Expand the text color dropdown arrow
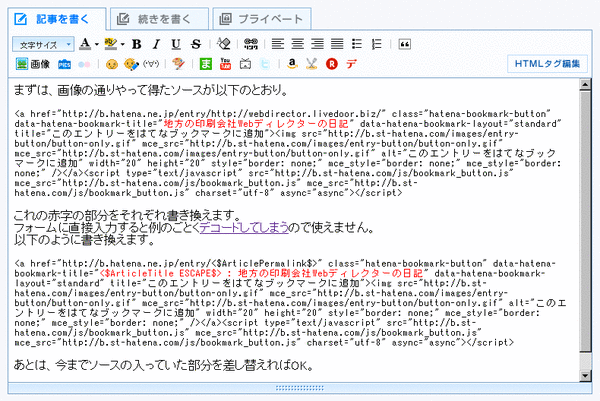 point(96,44)
